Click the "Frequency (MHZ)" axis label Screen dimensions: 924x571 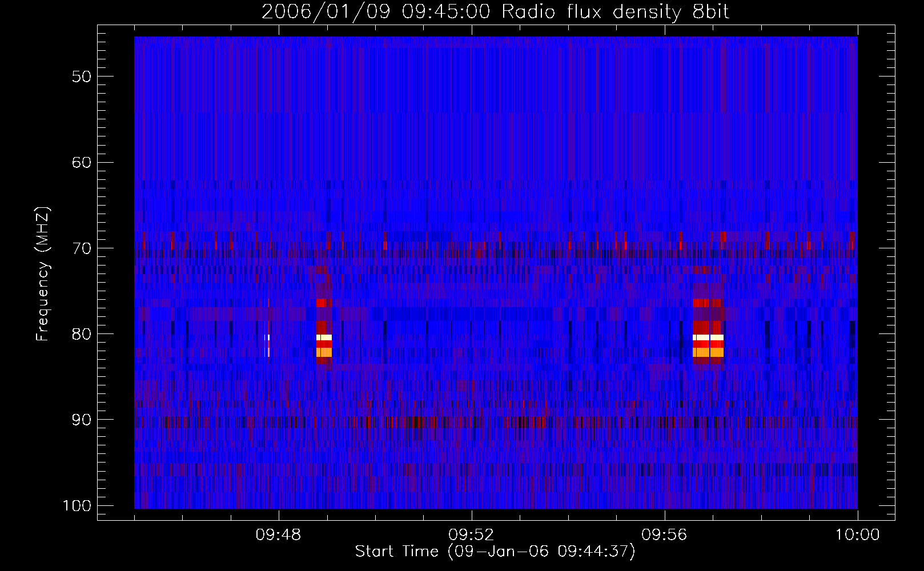click(x=42, y=274)
